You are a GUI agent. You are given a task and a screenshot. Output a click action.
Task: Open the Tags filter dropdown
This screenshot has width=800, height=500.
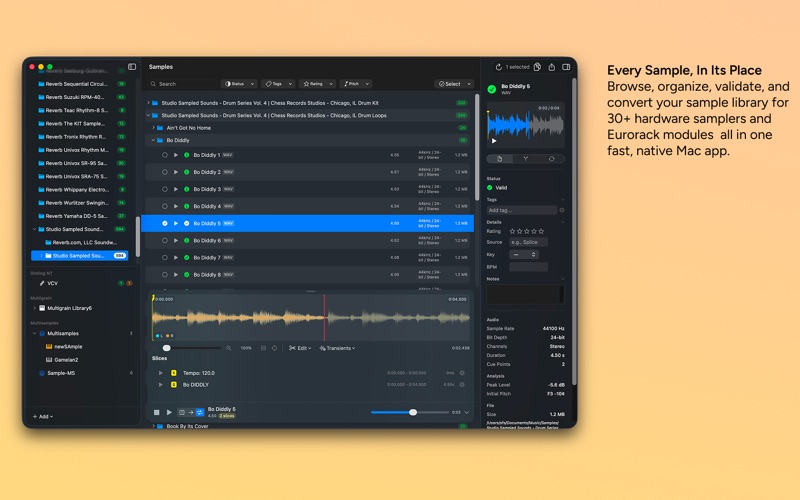pyautogui.click(x=278, y=84)
